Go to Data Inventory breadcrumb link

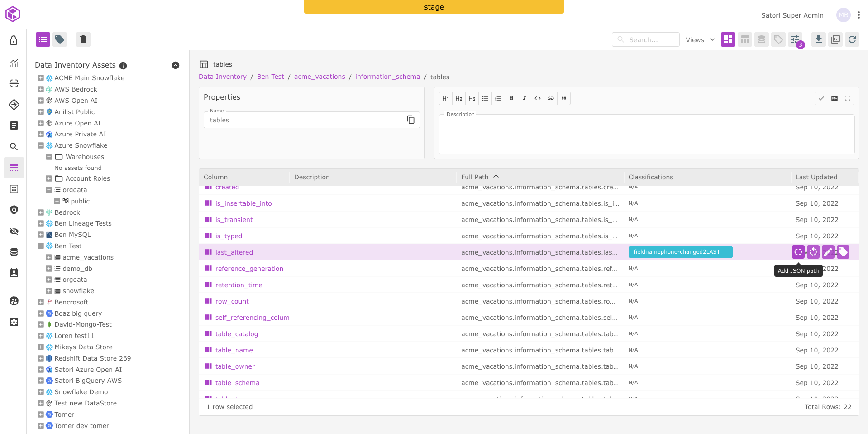point(223,77)
